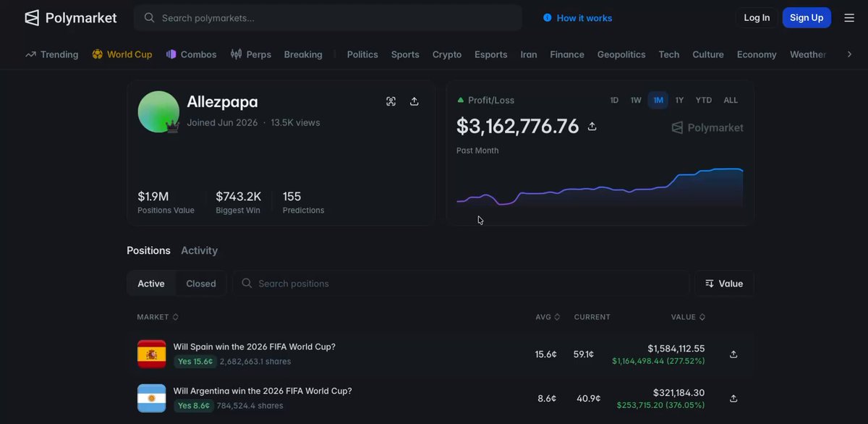Sort positions by AVG column
868x424 pixels.
pos(548,317)
